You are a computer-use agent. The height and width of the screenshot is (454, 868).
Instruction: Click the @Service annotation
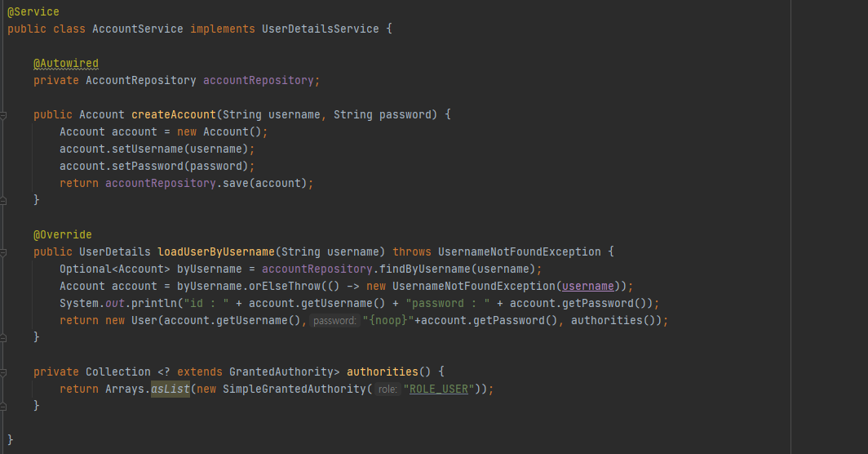(33, 11)
